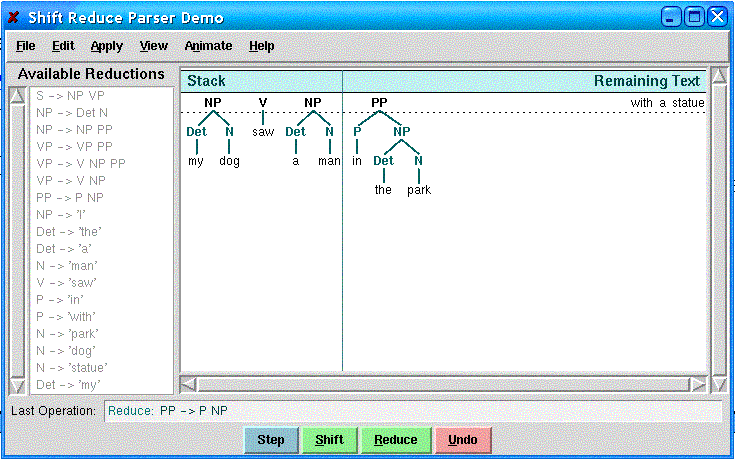Click the word 'park' in the tree
Screen dimensions: 735x460
click(419, 190)
